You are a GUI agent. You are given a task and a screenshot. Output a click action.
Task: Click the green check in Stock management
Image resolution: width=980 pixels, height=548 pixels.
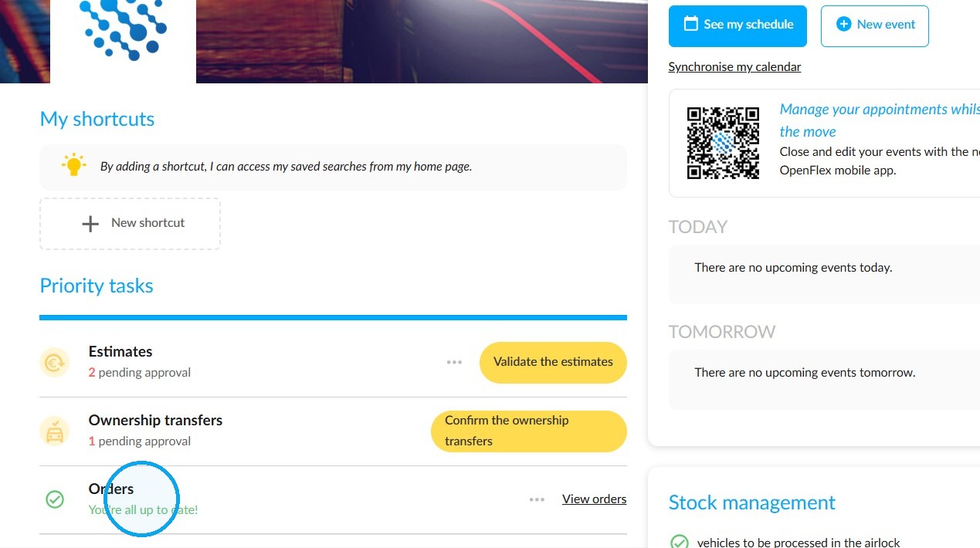(679, 542)
